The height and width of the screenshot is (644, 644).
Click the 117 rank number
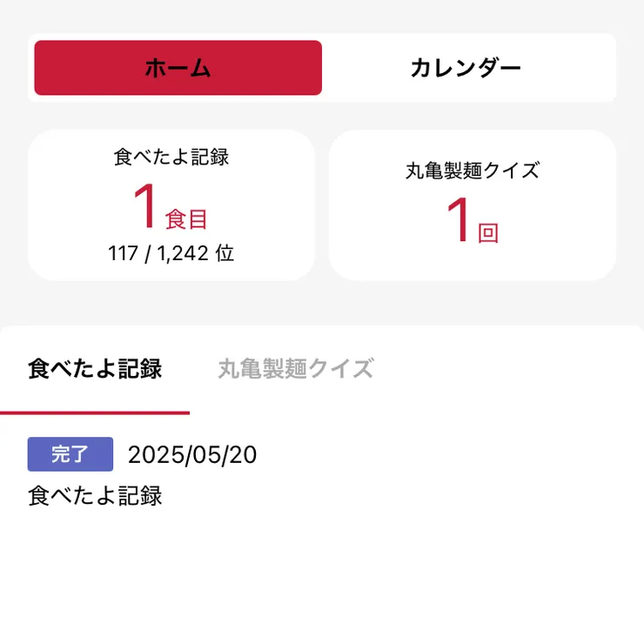pos(124,253)
